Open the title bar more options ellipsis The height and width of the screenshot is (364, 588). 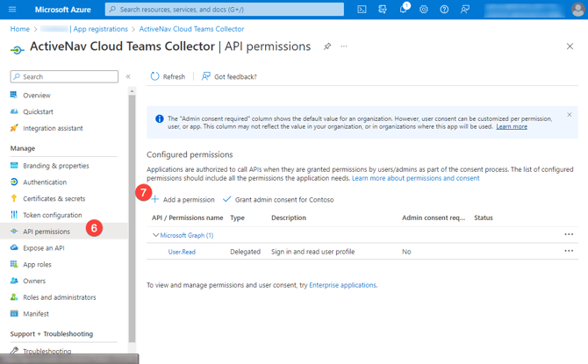[344, 46]
